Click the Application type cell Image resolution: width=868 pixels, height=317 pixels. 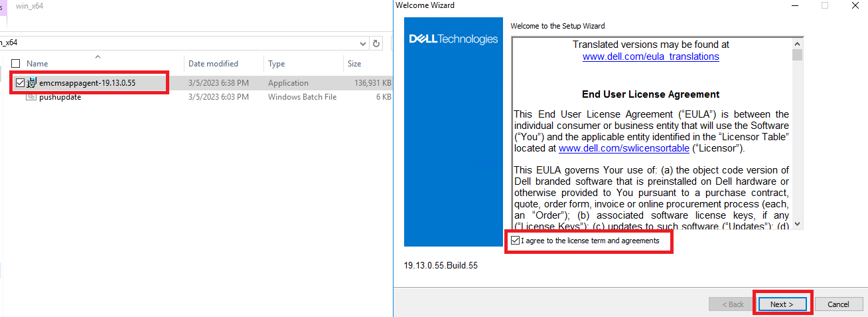coord(288,83)
